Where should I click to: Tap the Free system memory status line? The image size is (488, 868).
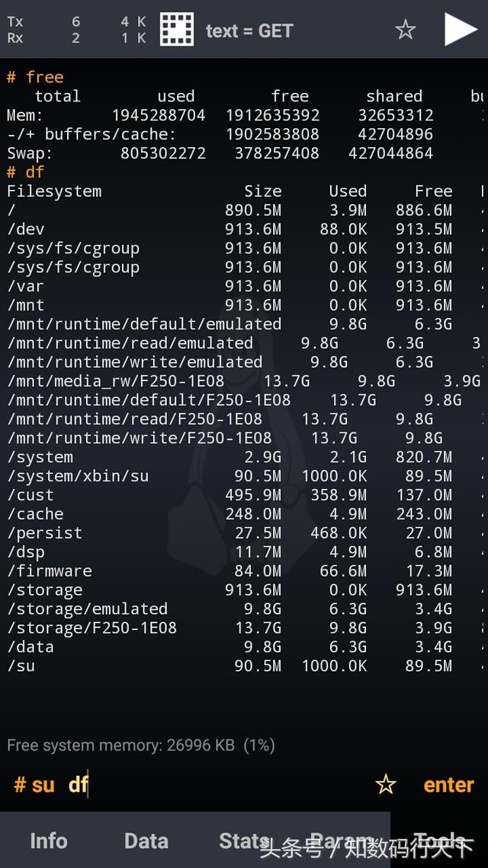pos(140,745)
